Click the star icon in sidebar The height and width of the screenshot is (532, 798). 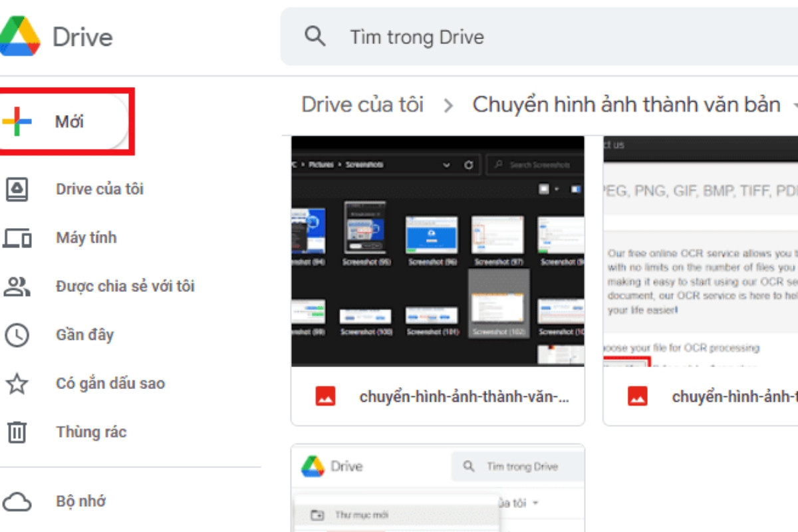[x=17, y=384]
